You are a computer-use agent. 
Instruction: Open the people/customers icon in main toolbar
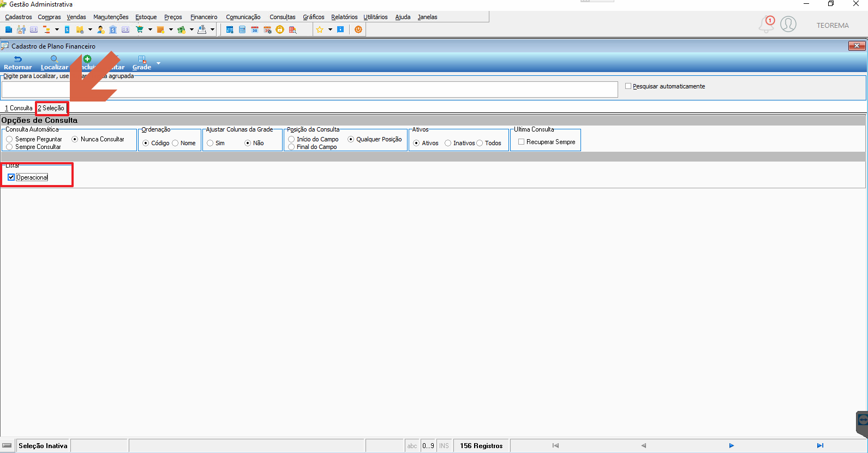point(21,29)
